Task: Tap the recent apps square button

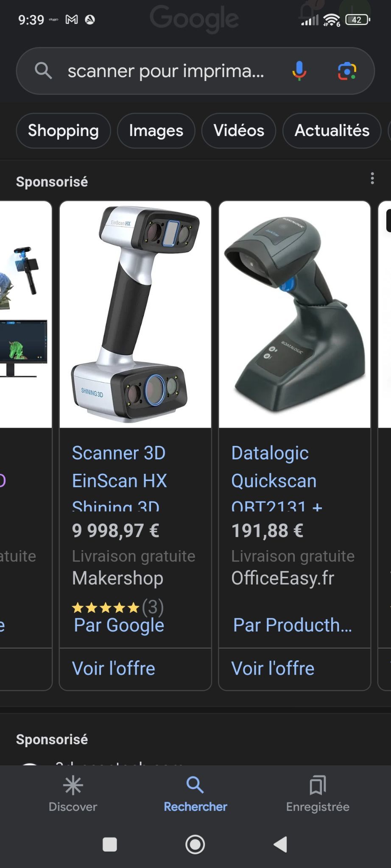Action: 110,844
